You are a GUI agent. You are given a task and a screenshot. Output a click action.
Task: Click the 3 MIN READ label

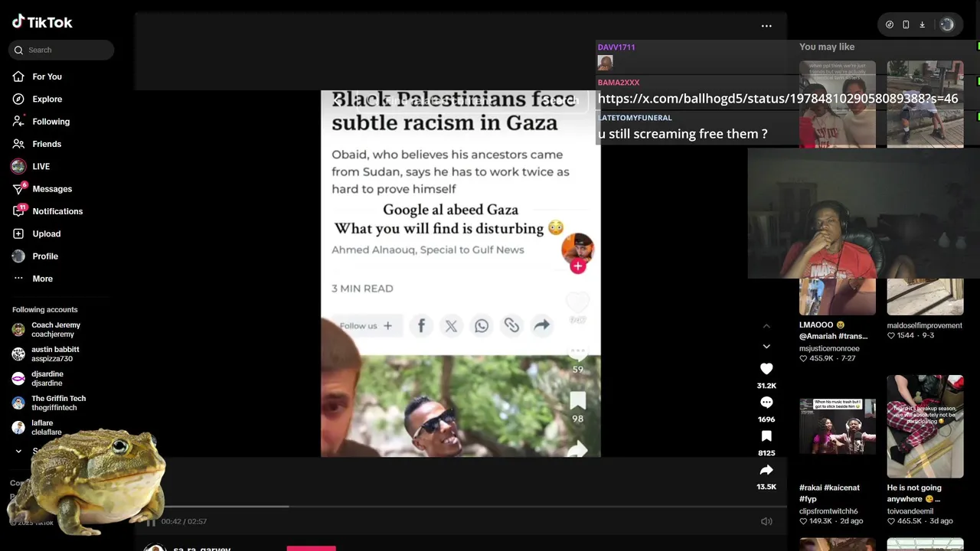click(362, 289)
